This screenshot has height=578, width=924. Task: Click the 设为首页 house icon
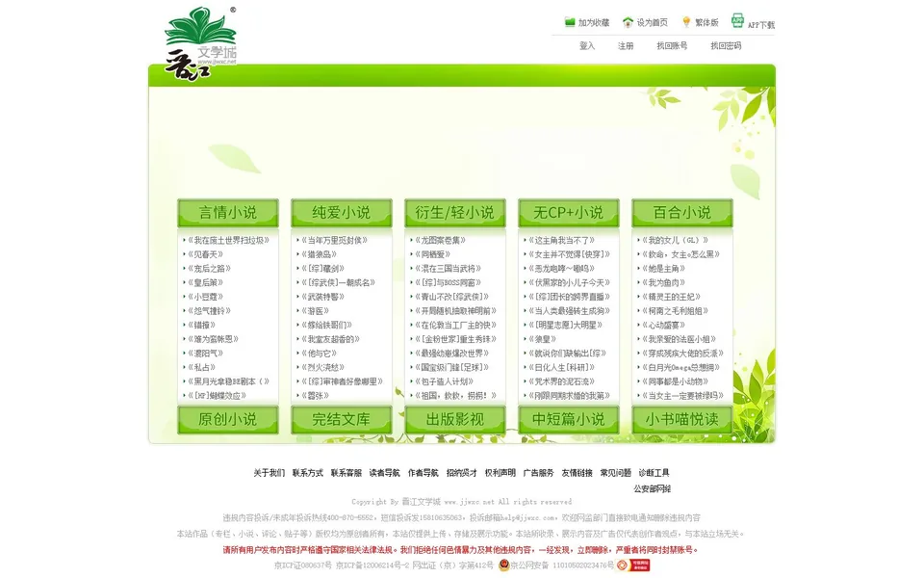tap(628, 22)
